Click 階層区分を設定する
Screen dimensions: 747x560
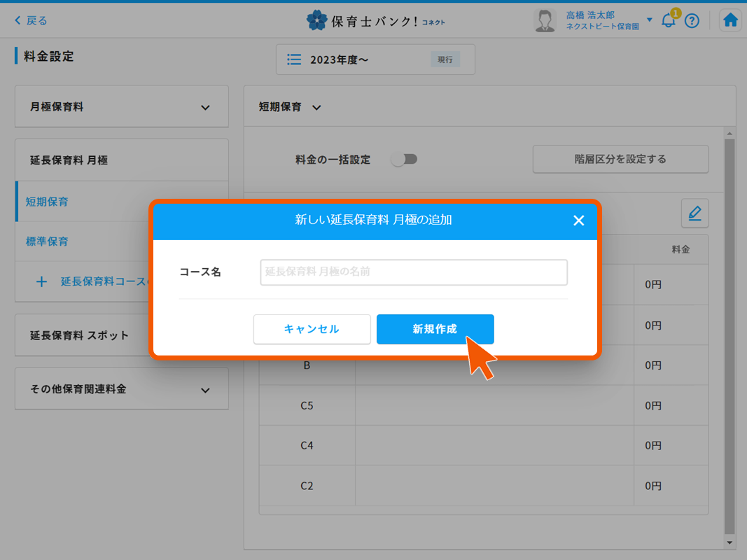point(620,159)
